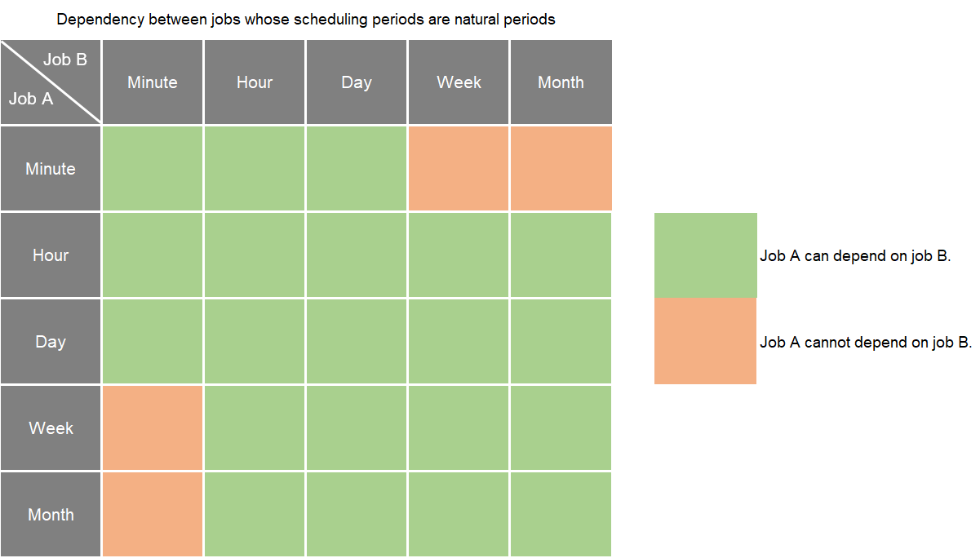Select the Day column header

357,82
